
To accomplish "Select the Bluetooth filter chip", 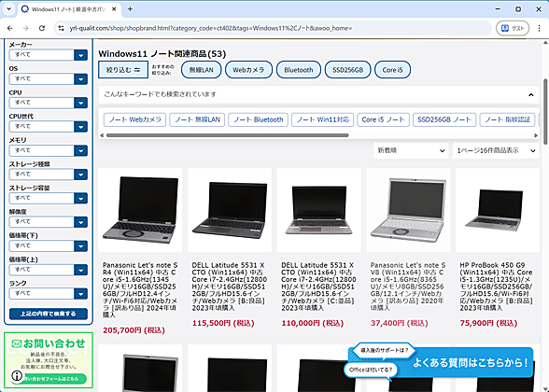I will (299, 70).
